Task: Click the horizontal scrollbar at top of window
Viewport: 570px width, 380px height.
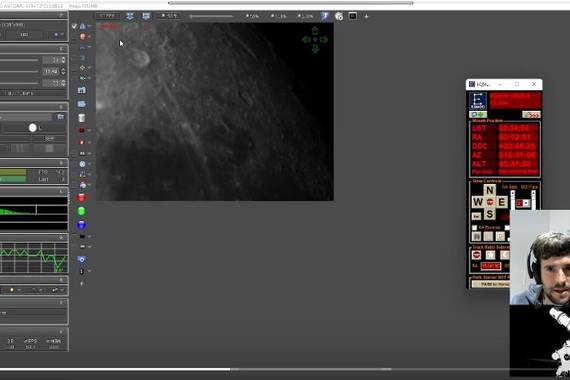Action: [290, 3]
